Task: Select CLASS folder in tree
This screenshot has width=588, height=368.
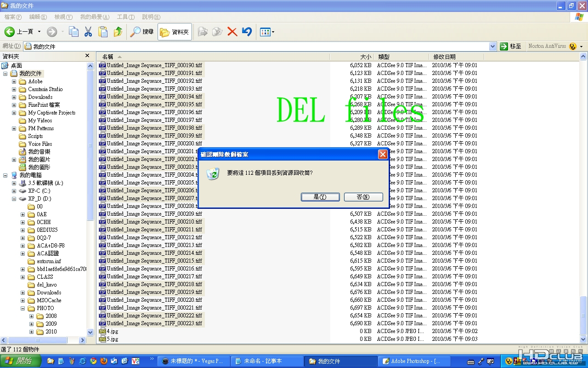Action: point(45,277)
